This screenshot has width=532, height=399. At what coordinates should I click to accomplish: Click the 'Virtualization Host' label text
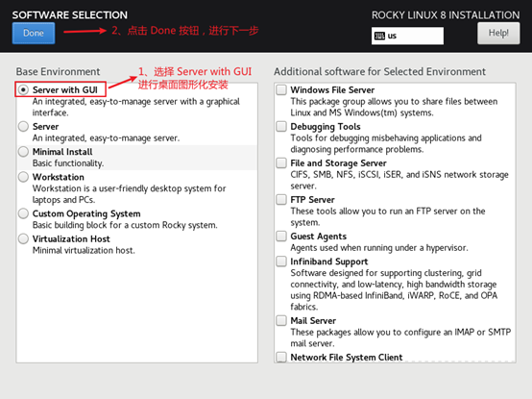tap(71, 239)
